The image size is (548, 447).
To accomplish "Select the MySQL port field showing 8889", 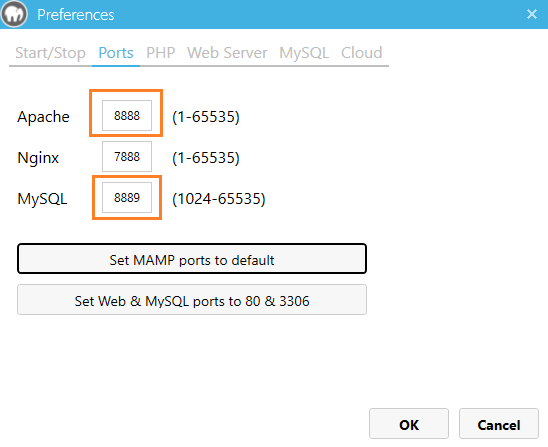I will 127,197.
